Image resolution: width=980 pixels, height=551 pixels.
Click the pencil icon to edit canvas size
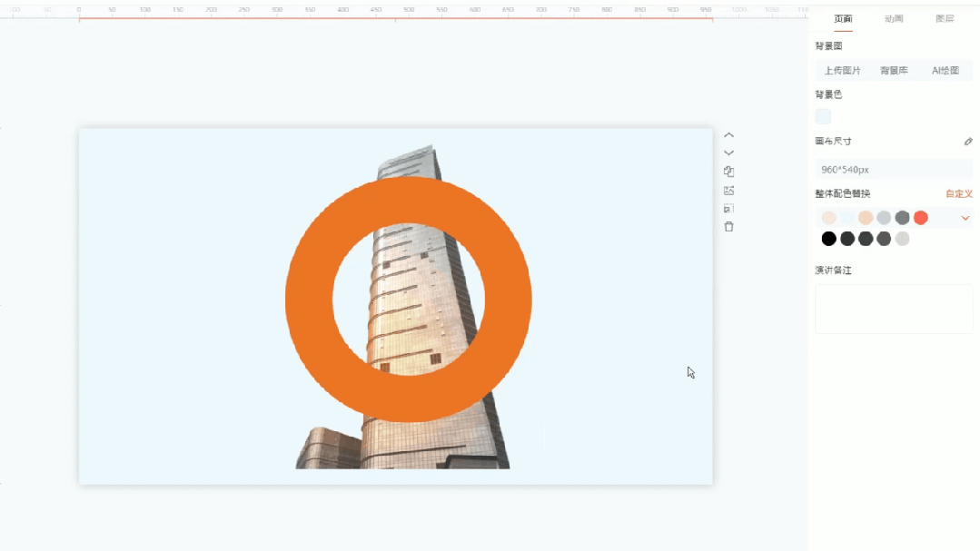click(x=968, y=142)
